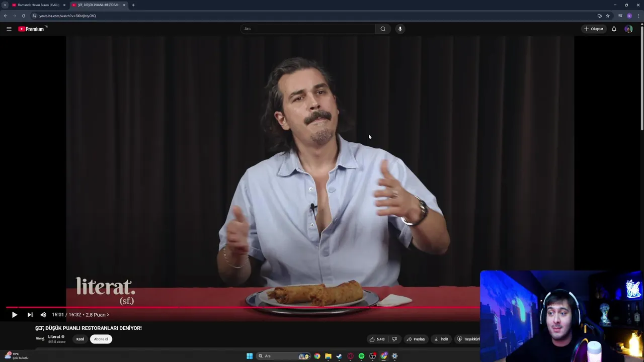Open the YouTube account avatar menu
The height and width of the screenshot is (362, 644).
[628, 29]
